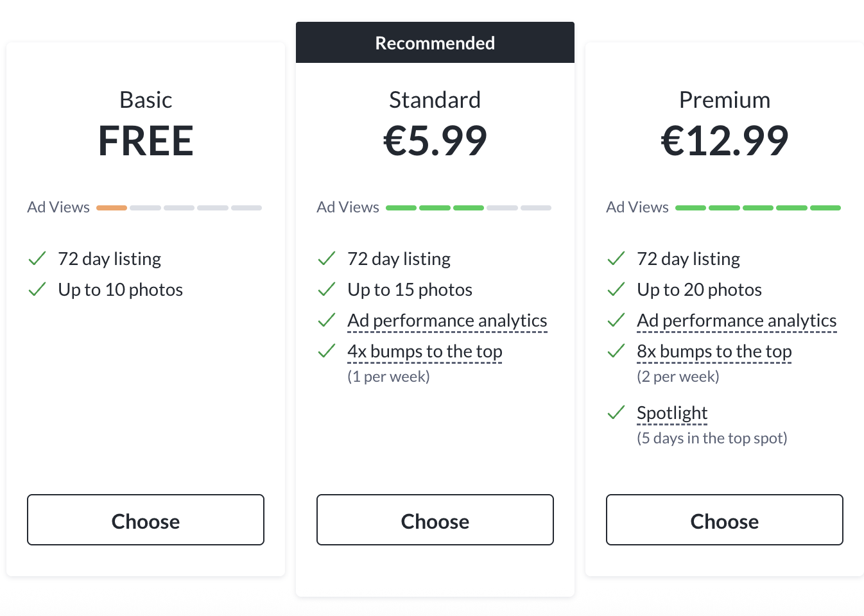
Task: Click checkmark beside Up to 20 photos
Action: (x=616, y=289)
